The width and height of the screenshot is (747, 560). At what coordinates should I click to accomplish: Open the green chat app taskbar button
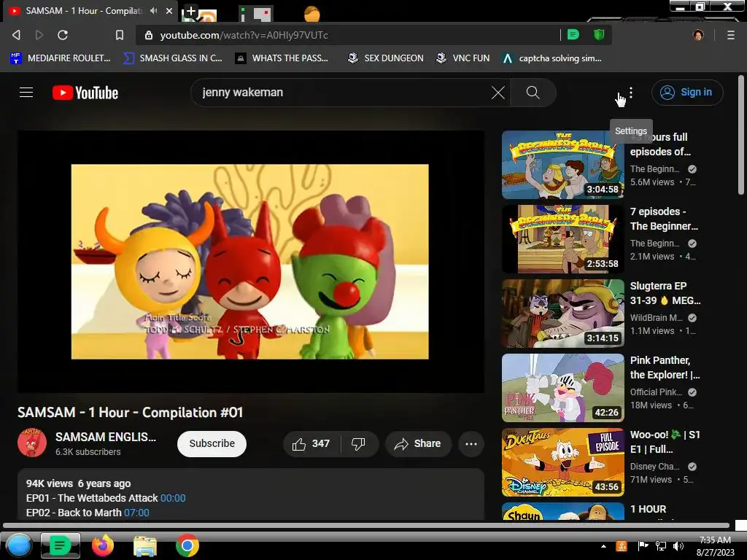(60, 545)
